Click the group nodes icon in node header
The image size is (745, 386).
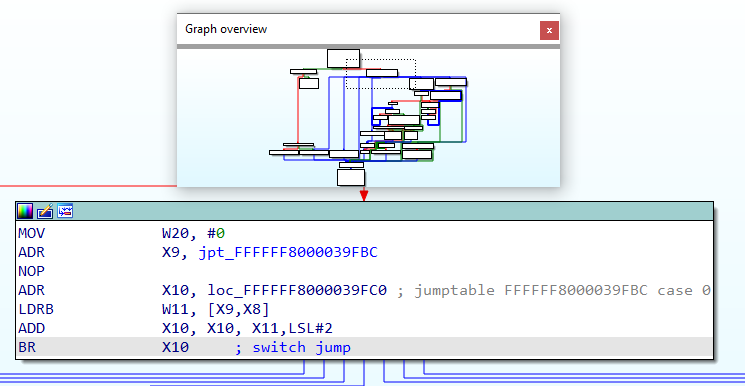click(x=65, y=211)
